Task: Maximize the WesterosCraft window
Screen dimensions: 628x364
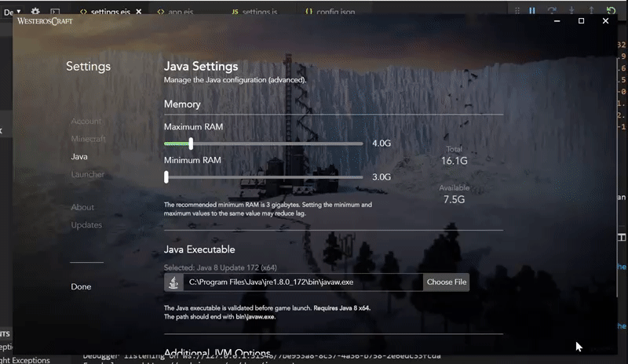Action: [x=581, y=21]
